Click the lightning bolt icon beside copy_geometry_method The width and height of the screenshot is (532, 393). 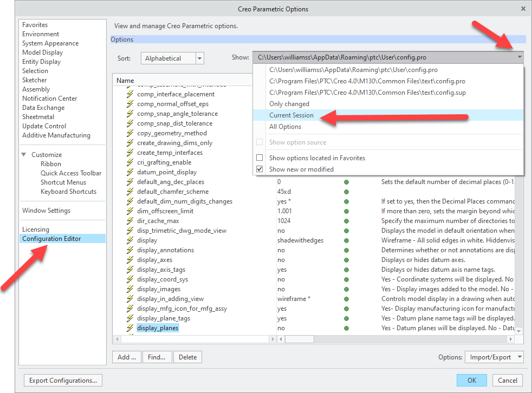click(131, 133)
